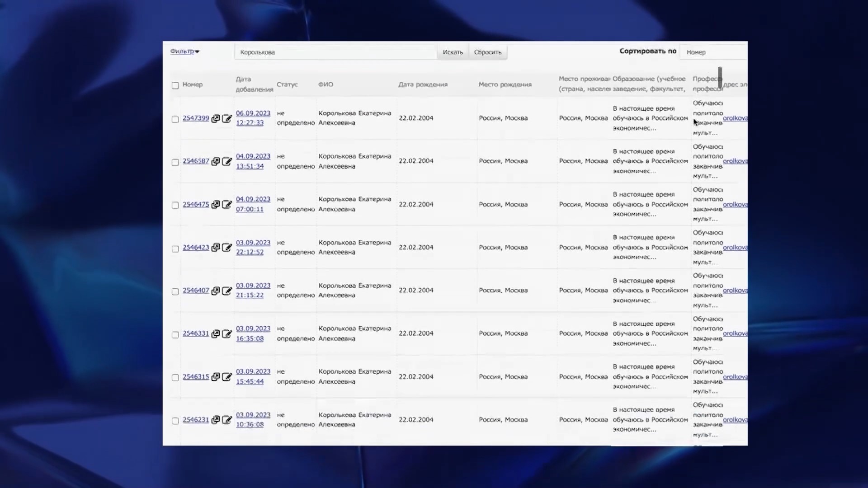Click edit pencil icon for record 2547399
Image resolution: width=868 pixels, height=488 pixels.
click(x=227, y=118)
